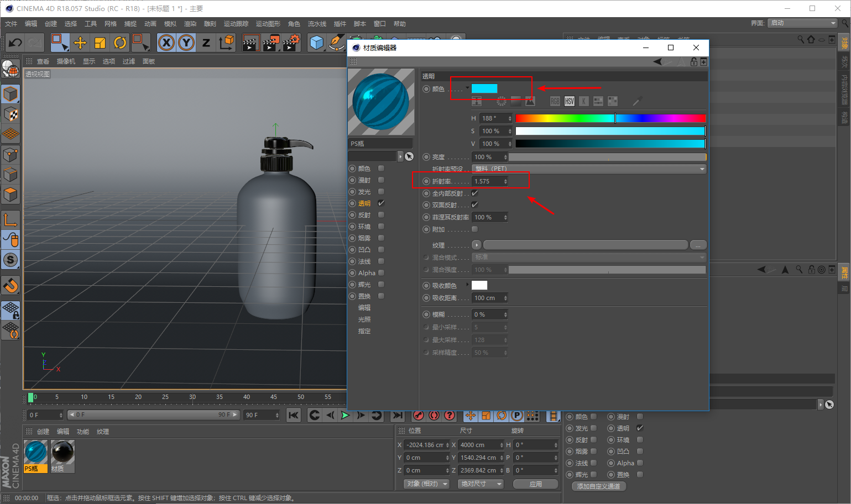Uncheck 全内部反射 option

point(474,193)
